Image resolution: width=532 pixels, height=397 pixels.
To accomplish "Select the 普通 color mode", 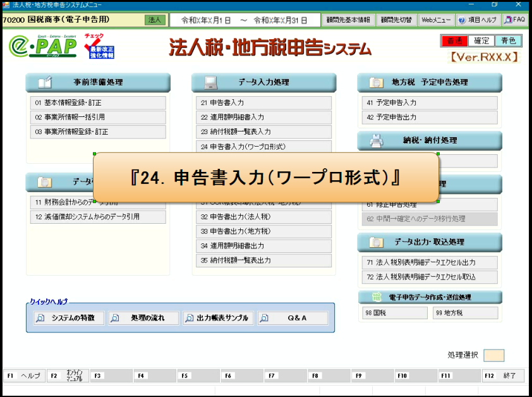I will point(454,41).
